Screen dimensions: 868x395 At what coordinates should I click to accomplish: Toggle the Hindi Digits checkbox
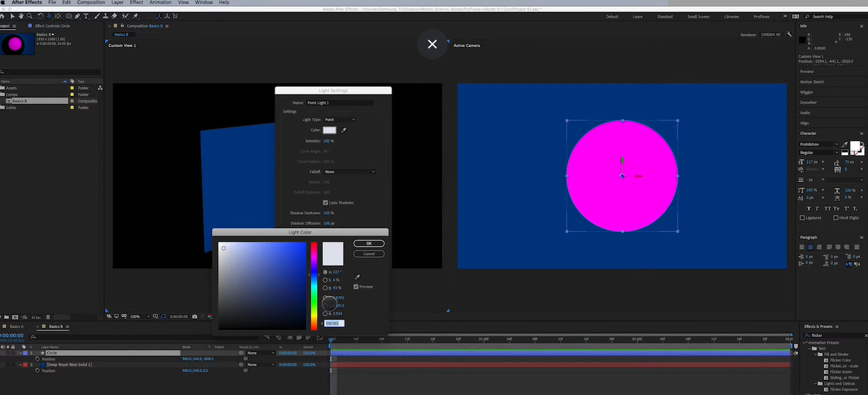click(835, 218)
